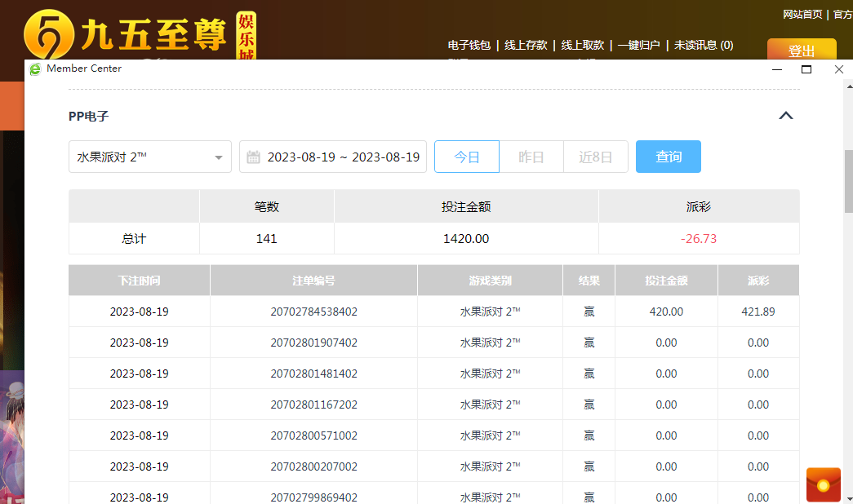Open the 线上存款 menu item
Screen dimensions: 853x504
click(x=526, y=46)
